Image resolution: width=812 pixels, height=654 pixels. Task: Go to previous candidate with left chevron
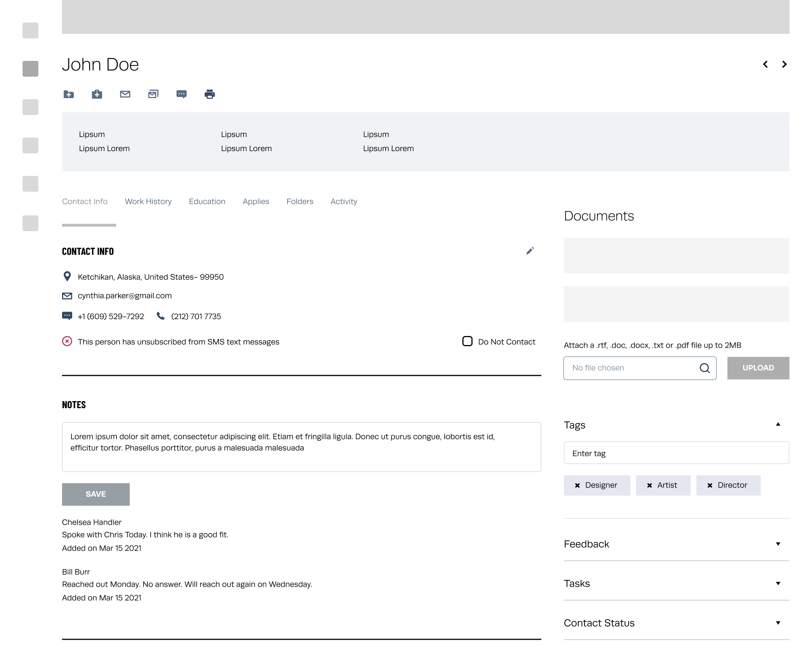(x=765, y=64)
